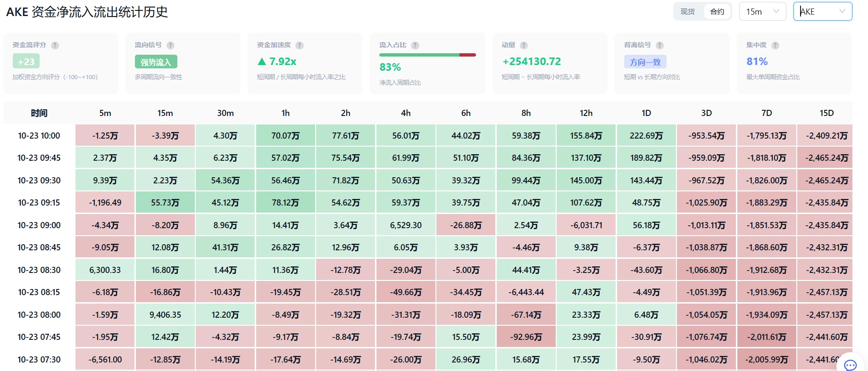Click the 15D column header

point(826,113)
